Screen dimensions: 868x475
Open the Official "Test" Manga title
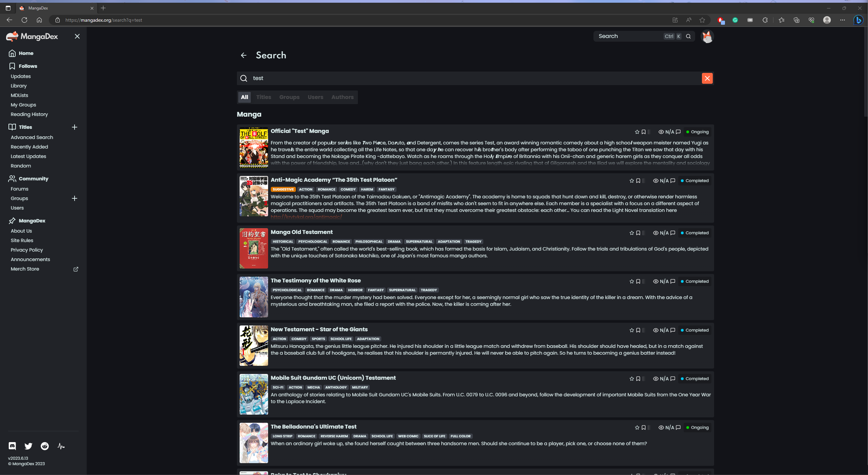click(300, 131)
